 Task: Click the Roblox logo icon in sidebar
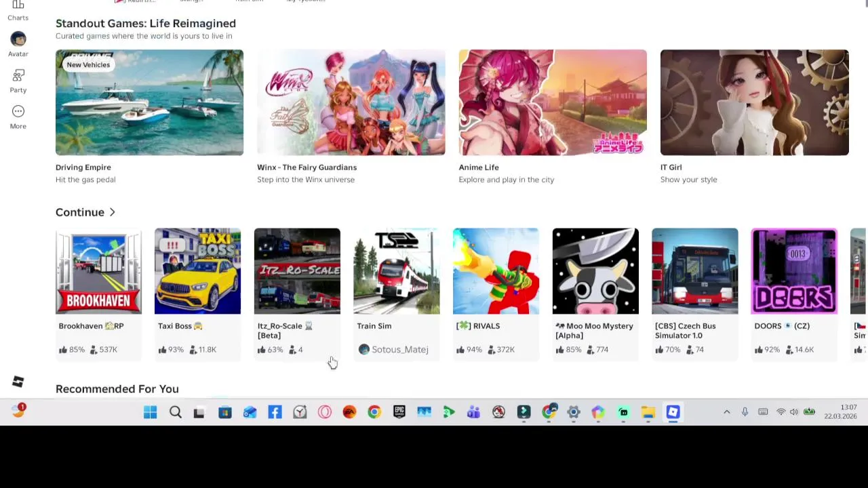[x=18, y=382]
